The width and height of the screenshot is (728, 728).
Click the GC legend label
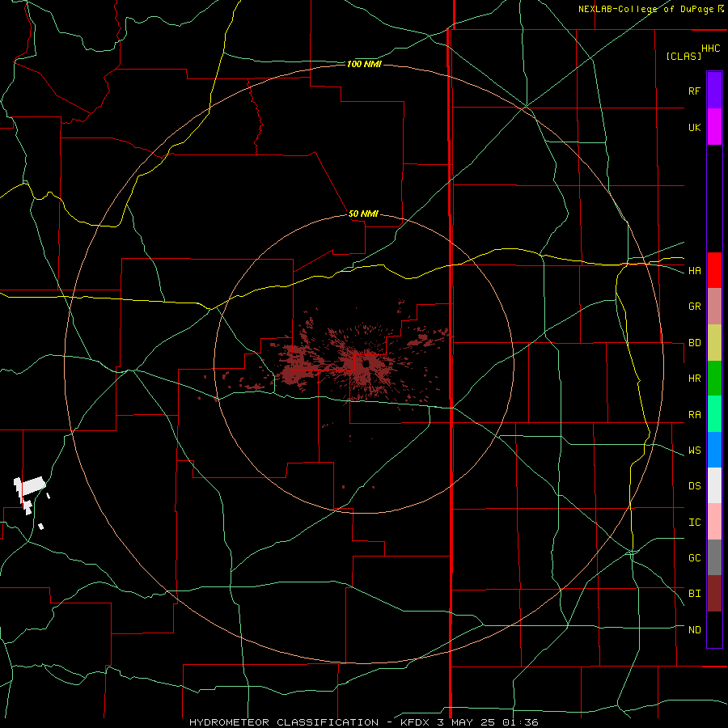[694, 557]
